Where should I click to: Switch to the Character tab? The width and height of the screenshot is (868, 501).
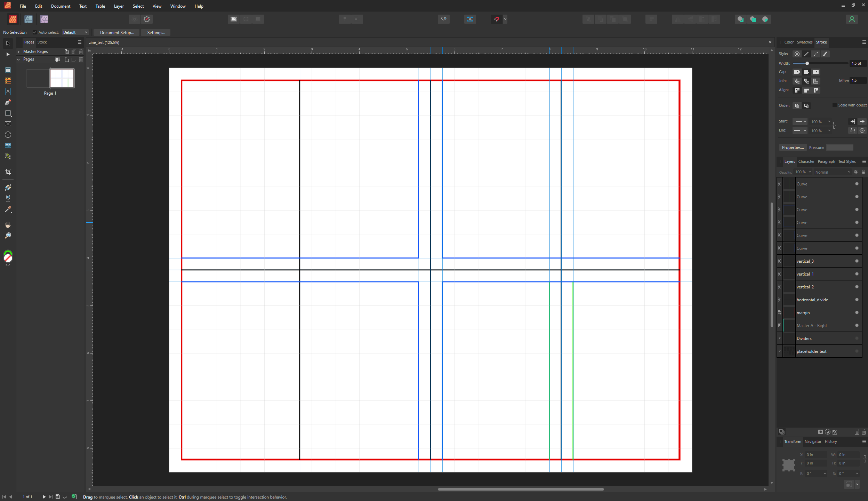pyautogui.click(x=806, y=161)
